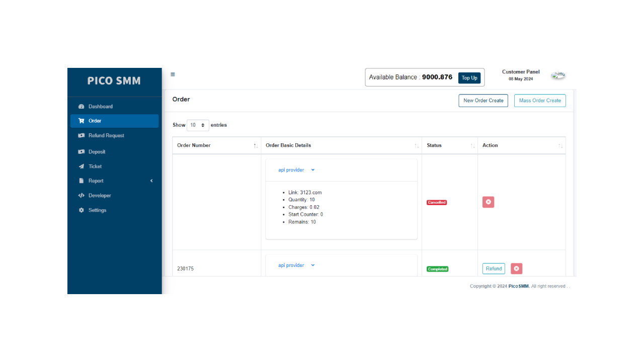644x362 pixels.
Task: Click the Cancelled status badge
Action: click(x=436, y=202)
